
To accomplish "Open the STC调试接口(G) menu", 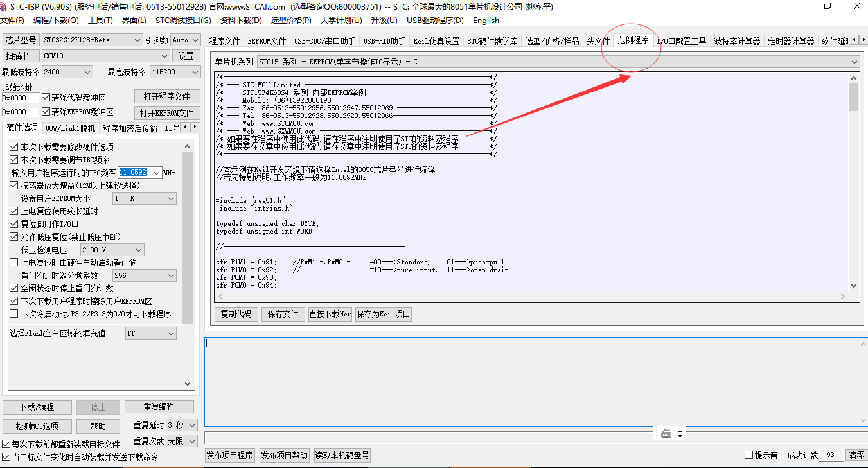I will (x=183, y=20).
